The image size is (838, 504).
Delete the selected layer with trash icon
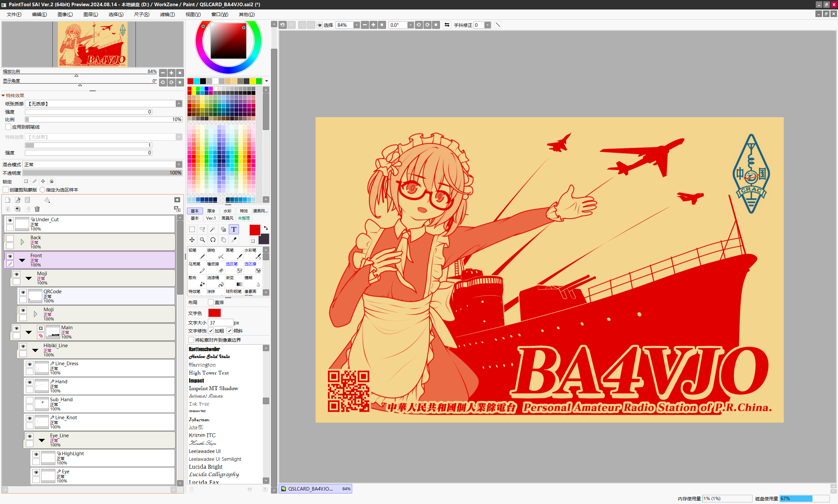coord(37,209)
